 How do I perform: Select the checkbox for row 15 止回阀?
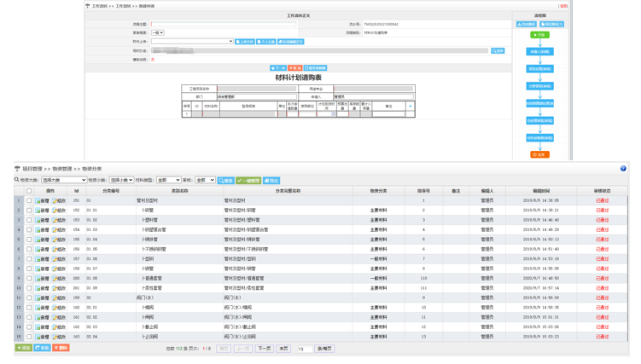29,337
